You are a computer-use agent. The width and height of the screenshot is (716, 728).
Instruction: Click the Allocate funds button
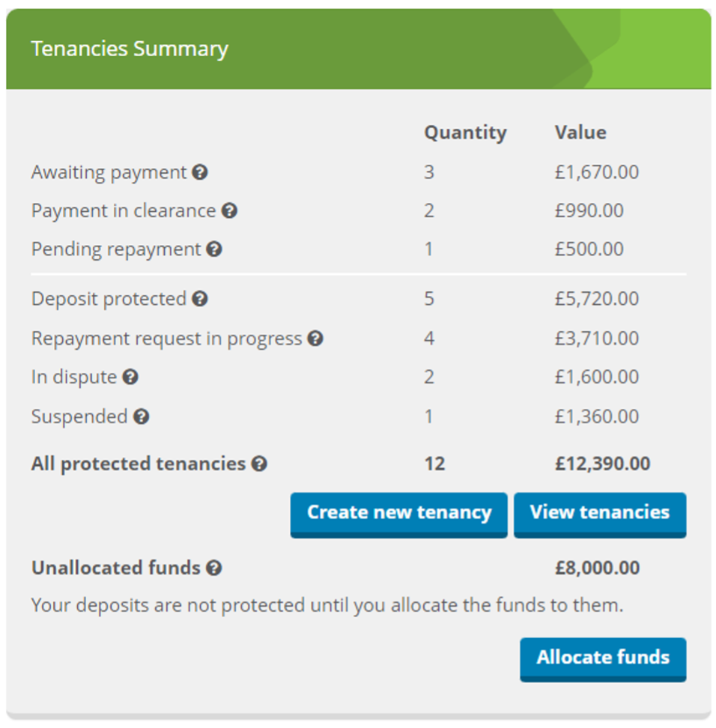603,660
